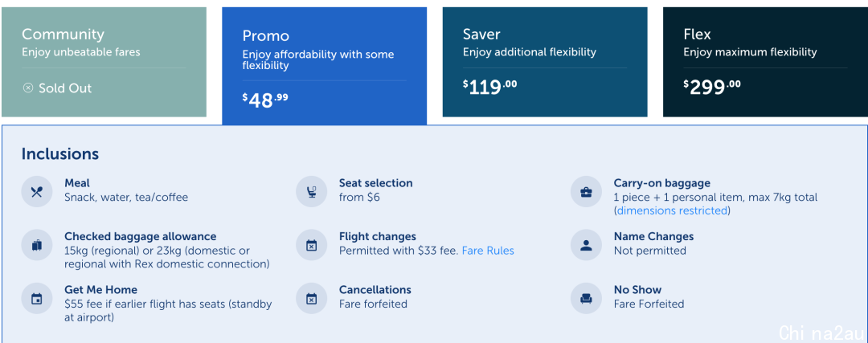Click the $48.99 Promo price

coord(265,100)
